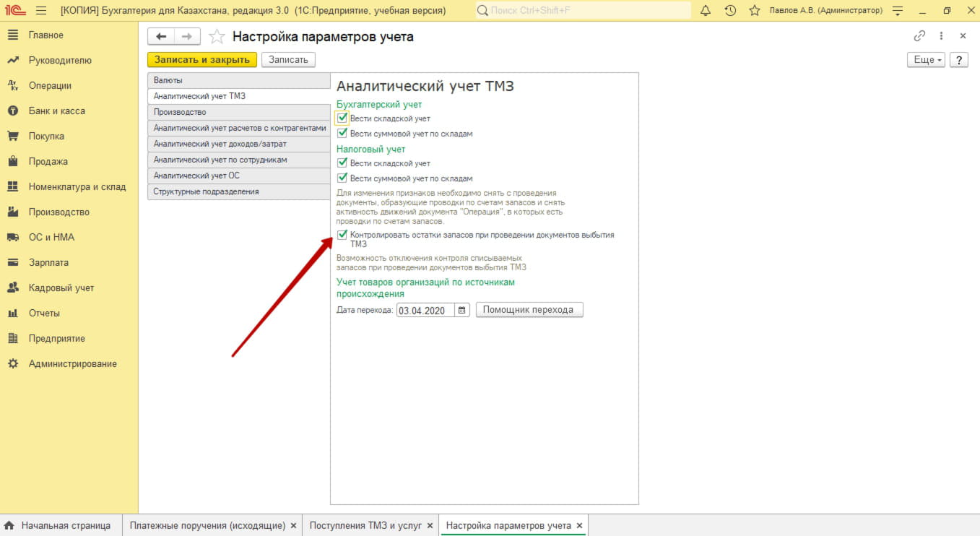The height and width of the screenshot is (536, 980).
Task: Click the Помощник перехода button
Action: tap(528, 310)
